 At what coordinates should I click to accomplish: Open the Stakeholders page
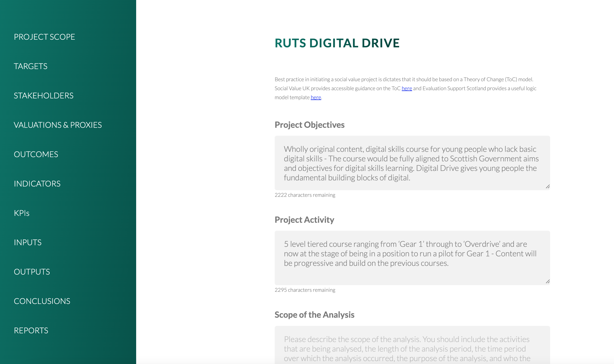pyautogui.click(x=44, y=95)
